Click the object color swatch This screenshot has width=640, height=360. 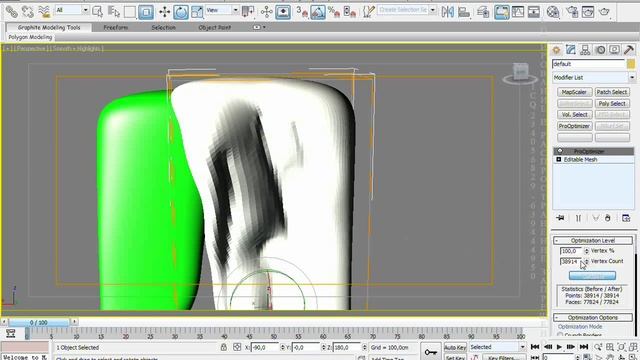coord(631,64)
